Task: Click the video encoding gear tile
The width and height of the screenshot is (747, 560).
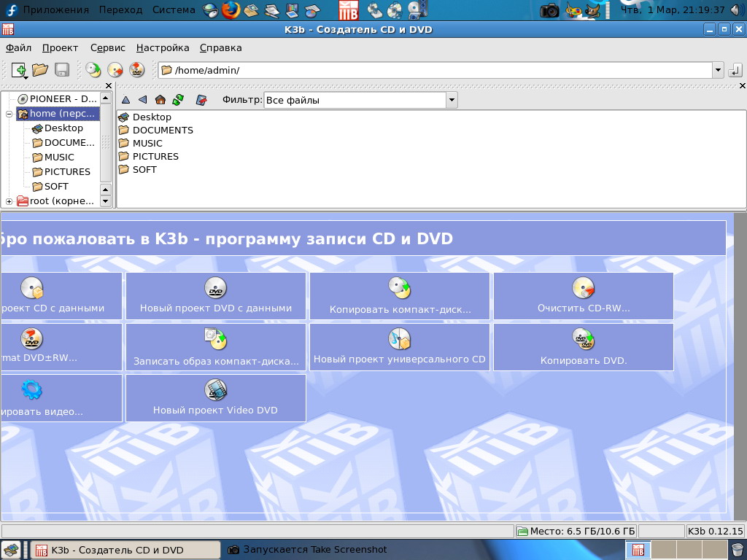Action: [x=61, y=398]
